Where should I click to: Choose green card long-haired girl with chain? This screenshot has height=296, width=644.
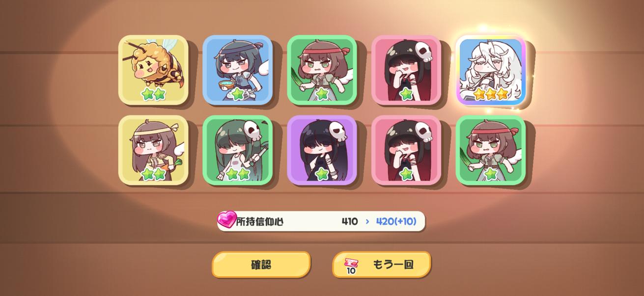(238, 150)
